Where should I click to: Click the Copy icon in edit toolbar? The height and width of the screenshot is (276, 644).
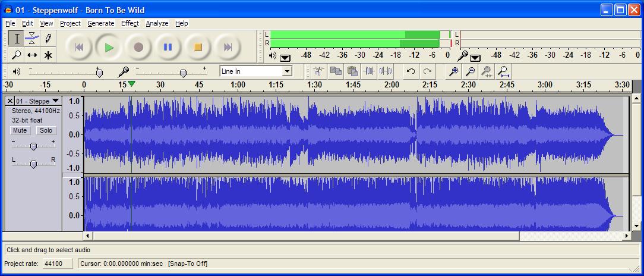336,71
